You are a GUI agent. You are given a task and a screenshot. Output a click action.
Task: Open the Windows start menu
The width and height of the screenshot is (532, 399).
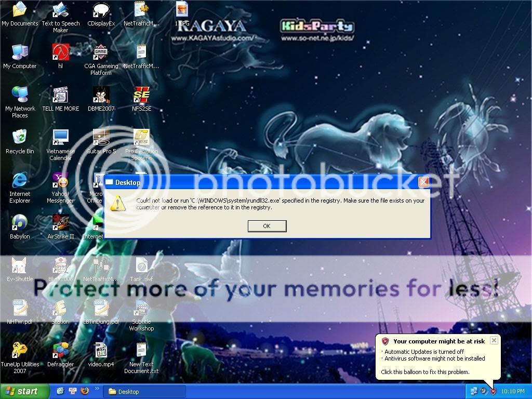pos(24,391)
